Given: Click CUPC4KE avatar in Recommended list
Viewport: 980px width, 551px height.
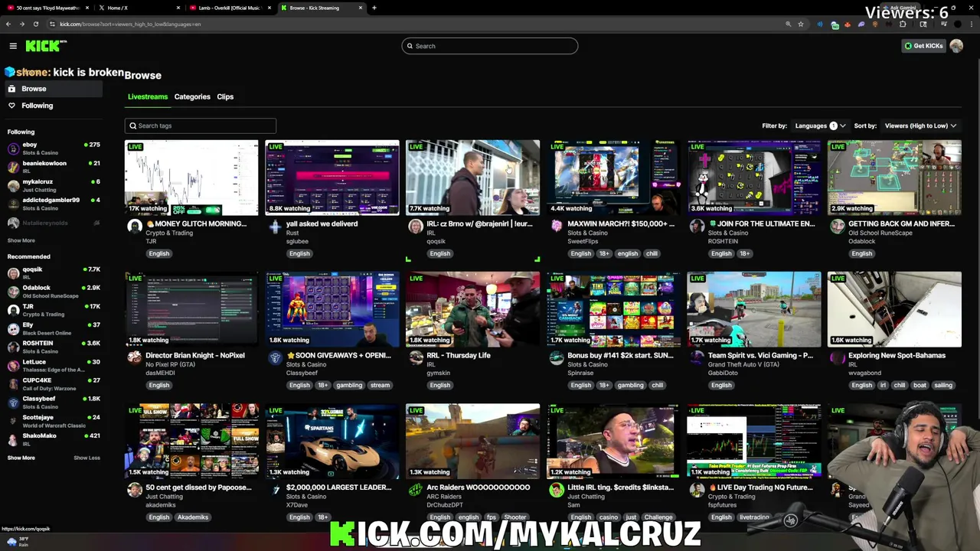Looking at the screenshot, I should (13, 384).
